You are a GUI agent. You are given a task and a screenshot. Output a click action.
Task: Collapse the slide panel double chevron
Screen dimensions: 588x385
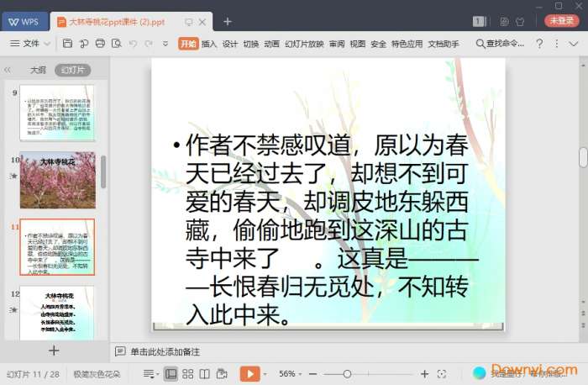[x=8, y=70]
